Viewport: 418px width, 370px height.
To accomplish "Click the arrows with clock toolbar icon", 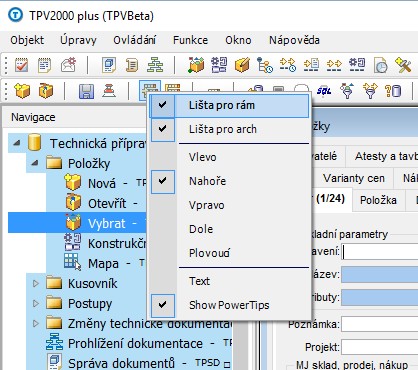I will pyautogui.click(x=288, y=65).
